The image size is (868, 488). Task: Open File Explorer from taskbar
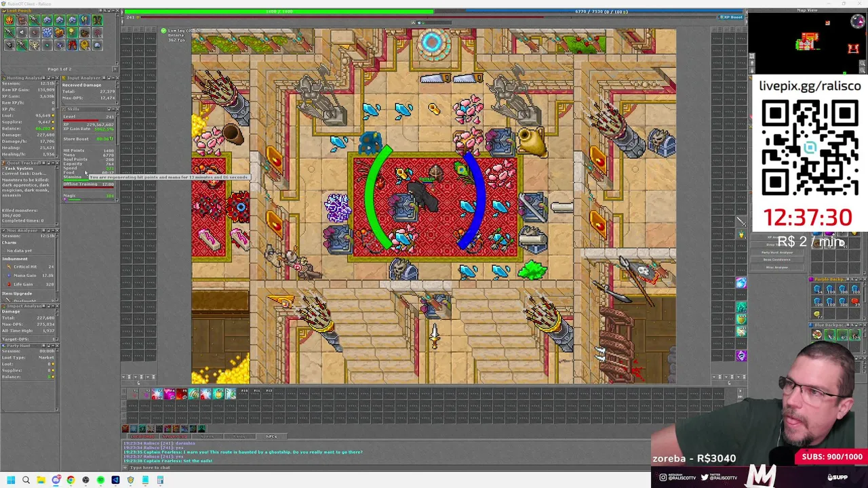[x=41, y=480]
